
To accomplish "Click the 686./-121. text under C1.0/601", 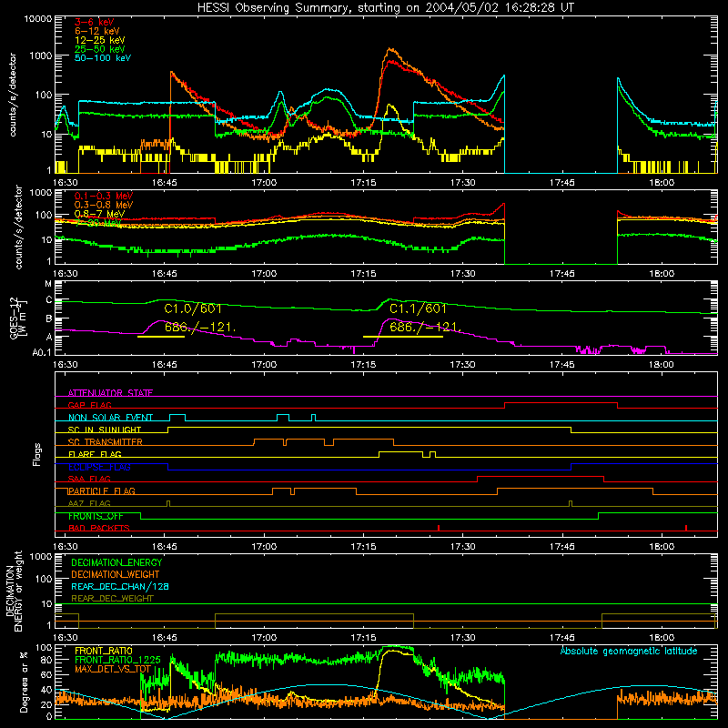I will [200, 328].
